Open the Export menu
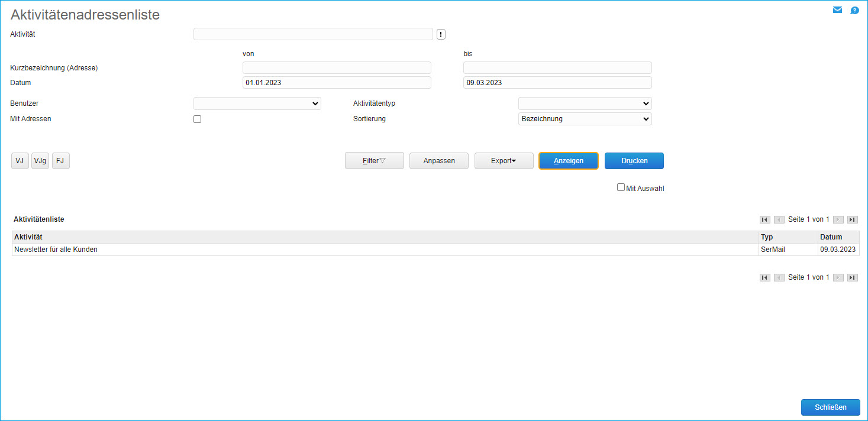The image size is (868, 421). click(x=504, y=161)
